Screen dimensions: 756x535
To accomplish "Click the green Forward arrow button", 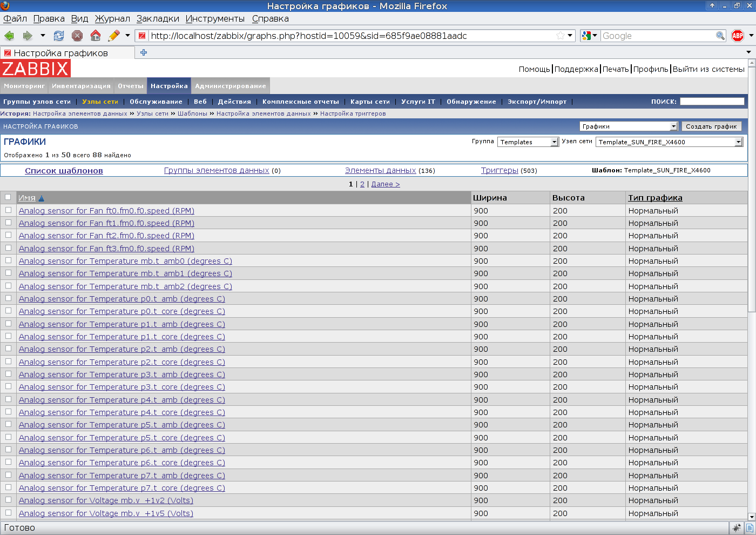I will click(x=28, y=36).
